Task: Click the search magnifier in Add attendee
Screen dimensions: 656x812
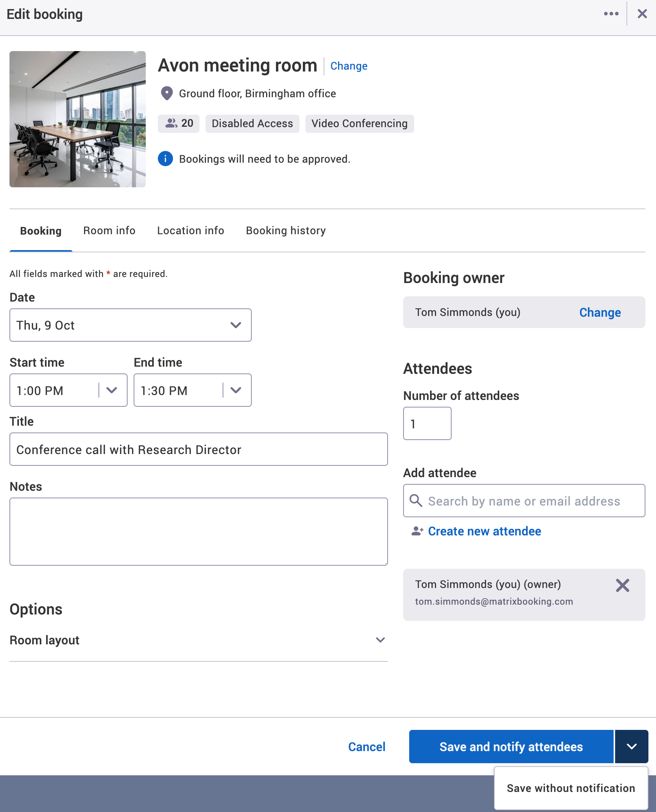Action: coord(416,501)
